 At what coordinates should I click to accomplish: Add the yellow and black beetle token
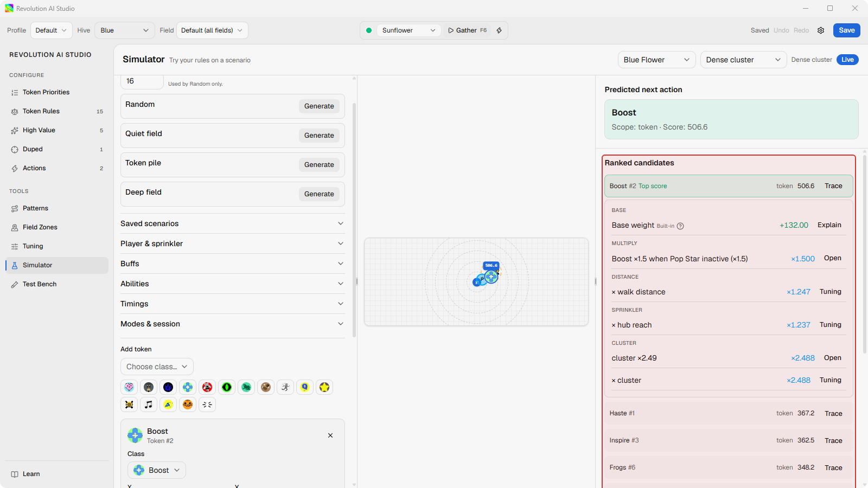pyautogui.click(x=129, y=404)
